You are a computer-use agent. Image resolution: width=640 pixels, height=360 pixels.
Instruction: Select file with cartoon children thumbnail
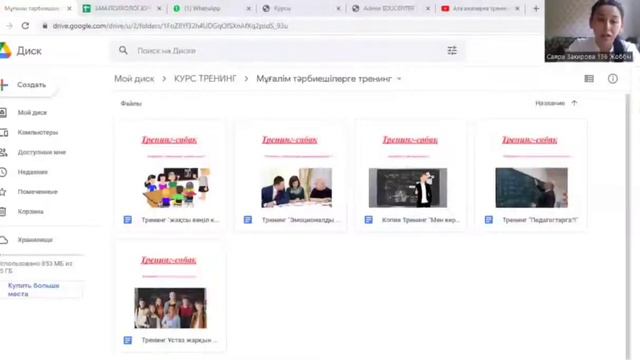click(x=171, y=176)
